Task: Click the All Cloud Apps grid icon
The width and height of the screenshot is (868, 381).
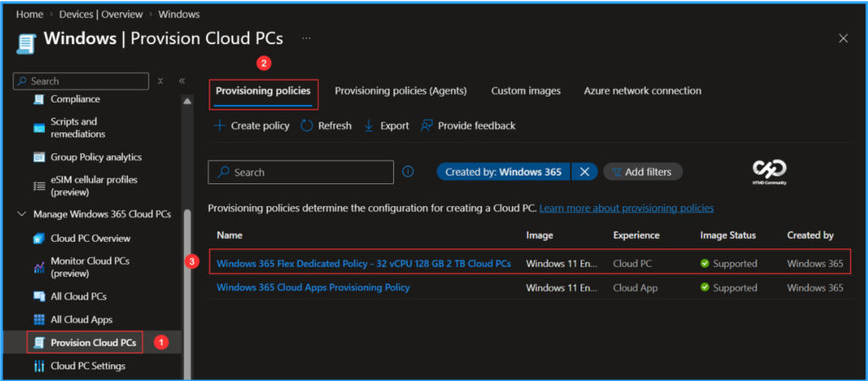Action: click(39, 320)
